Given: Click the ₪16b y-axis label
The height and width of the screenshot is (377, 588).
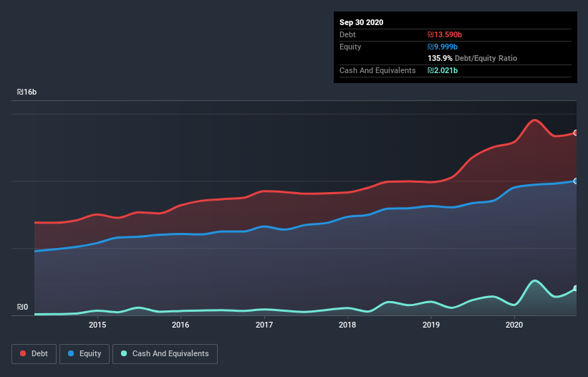Looking at the screenshot, I should point(26,92).
